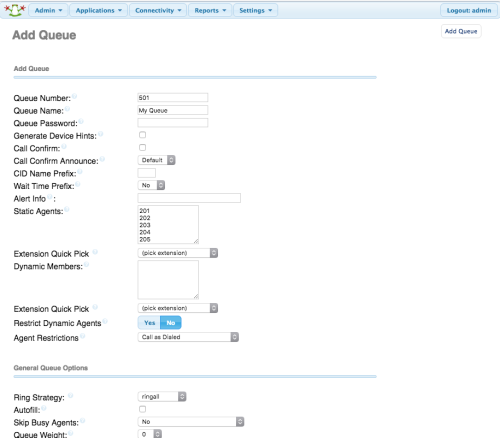The height and width of the screenshot is (438, 500).
Task: Enable the Generate Device Hints checkbox
Action: (142, 135)
